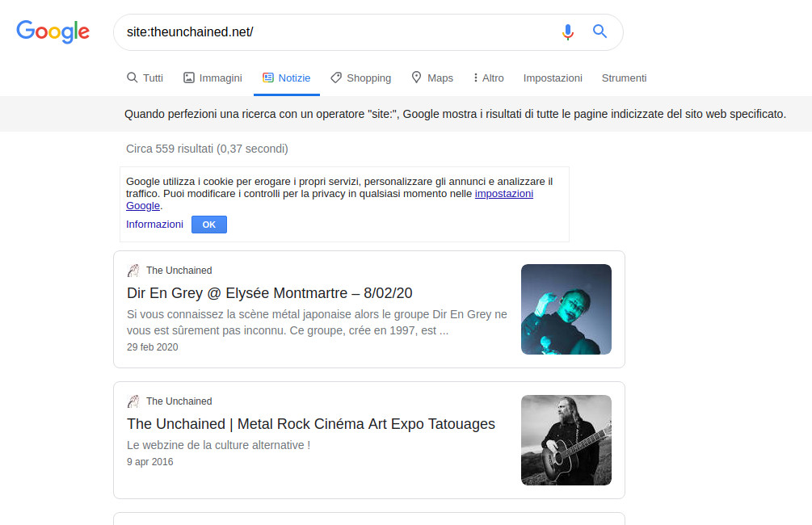Image resolution: width=812 pixels, height=525 pixels.
Task: Click the guitarist photo on the second result
Action: [x=566, y=440]
